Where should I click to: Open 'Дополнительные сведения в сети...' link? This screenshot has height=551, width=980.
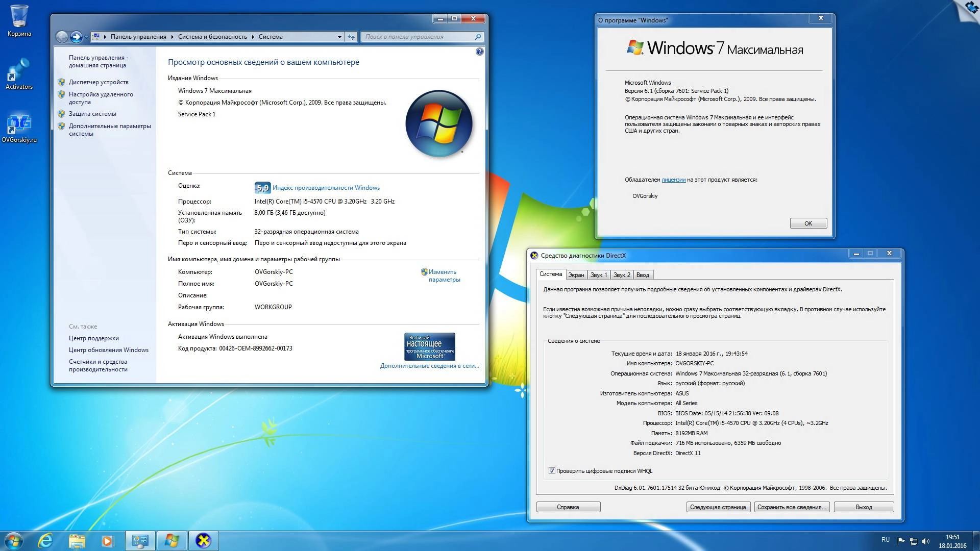(429, 366)
